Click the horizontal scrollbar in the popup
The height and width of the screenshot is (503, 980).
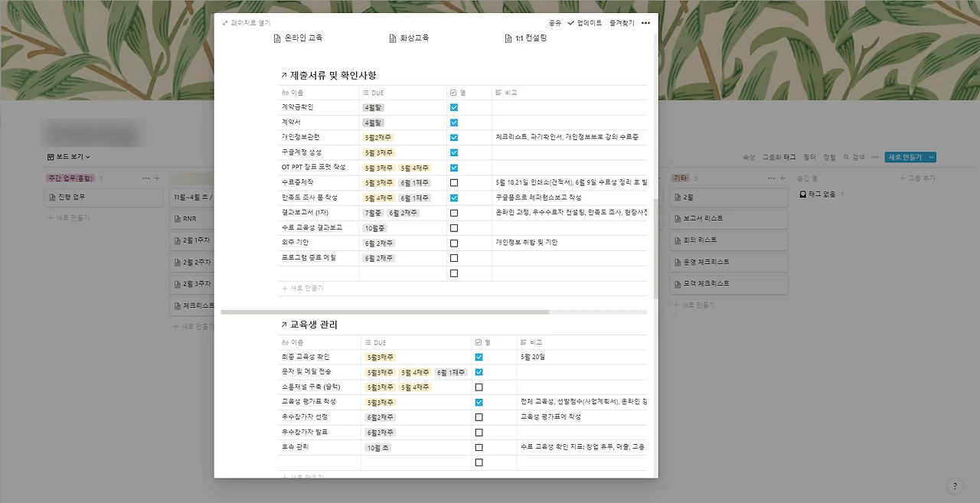click(385, 312)
